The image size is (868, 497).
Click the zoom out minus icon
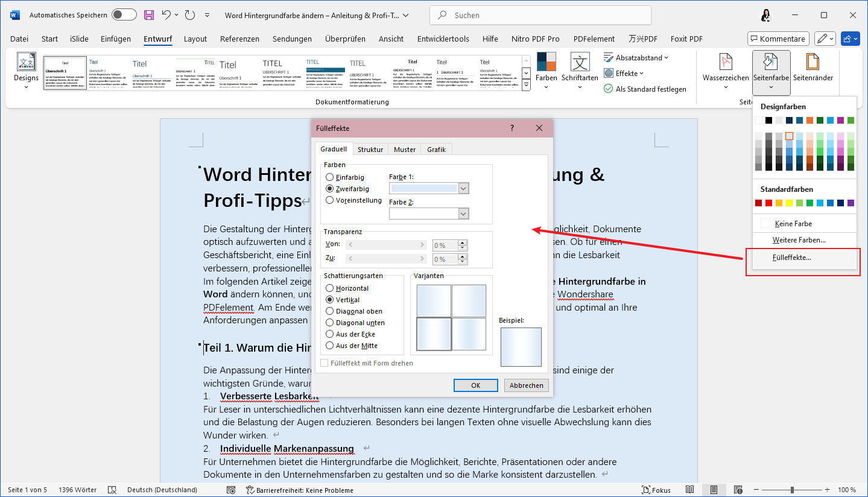pyautogui.click(x=755, y=490)
